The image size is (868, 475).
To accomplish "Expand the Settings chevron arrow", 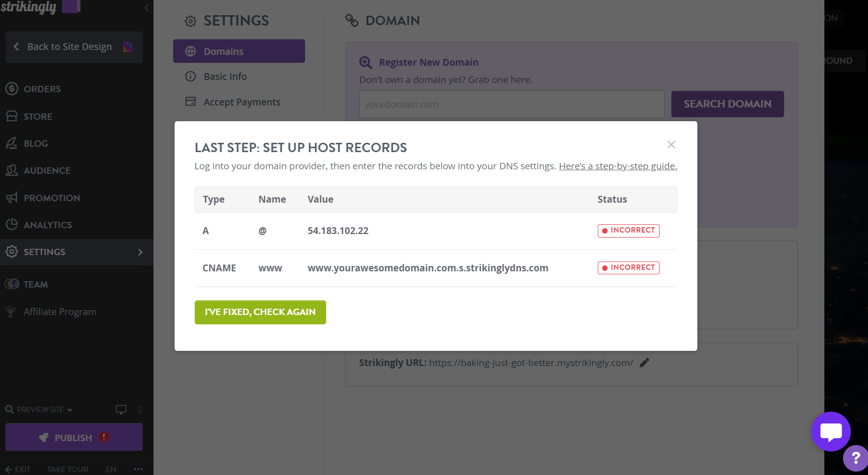I will coord(140,252).
